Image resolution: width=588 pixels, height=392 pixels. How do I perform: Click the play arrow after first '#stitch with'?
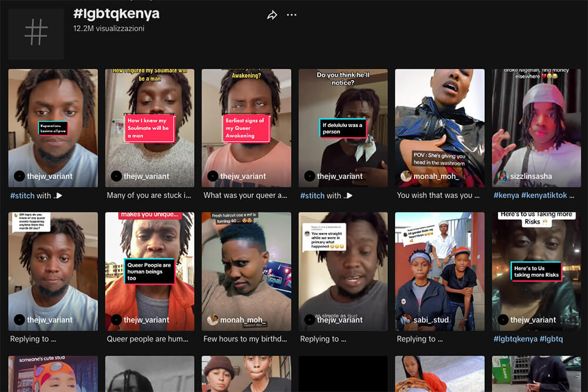(59, 196)
